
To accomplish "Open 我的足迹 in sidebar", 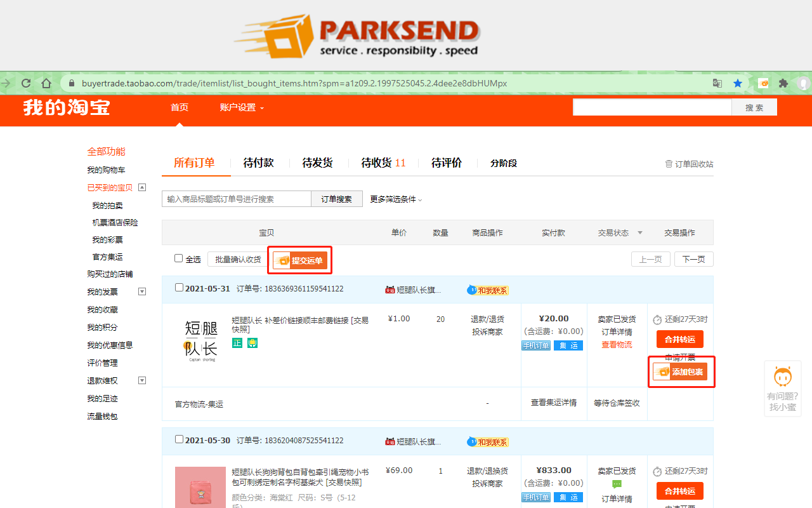I will pyautogui.click(x=102, y=398).
